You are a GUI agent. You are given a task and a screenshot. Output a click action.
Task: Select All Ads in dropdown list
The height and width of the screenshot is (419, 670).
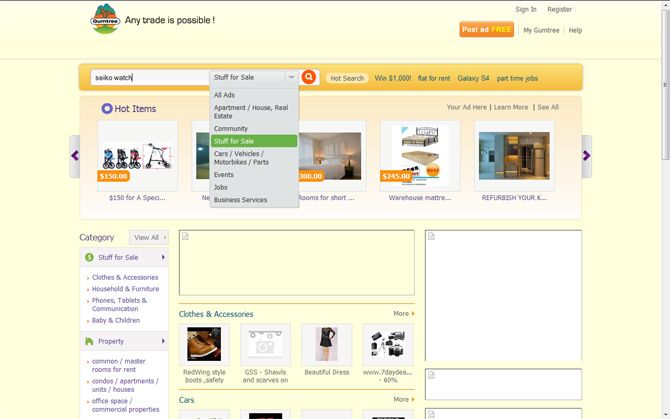[224, 95]
